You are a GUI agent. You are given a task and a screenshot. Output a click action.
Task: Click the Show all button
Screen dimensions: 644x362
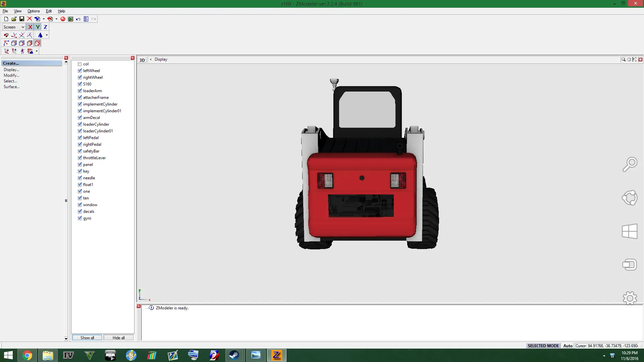click(87, 338)
